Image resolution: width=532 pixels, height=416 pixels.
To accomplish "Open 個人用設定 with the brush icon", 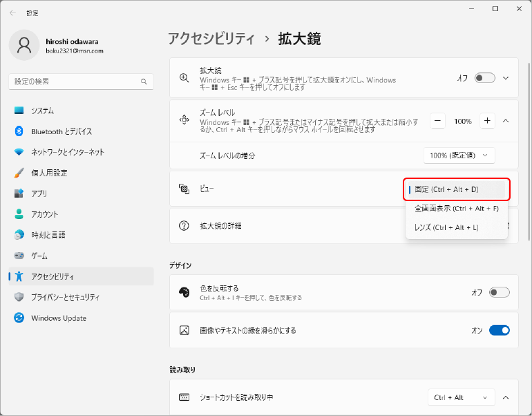I will (x=49, y=173).
